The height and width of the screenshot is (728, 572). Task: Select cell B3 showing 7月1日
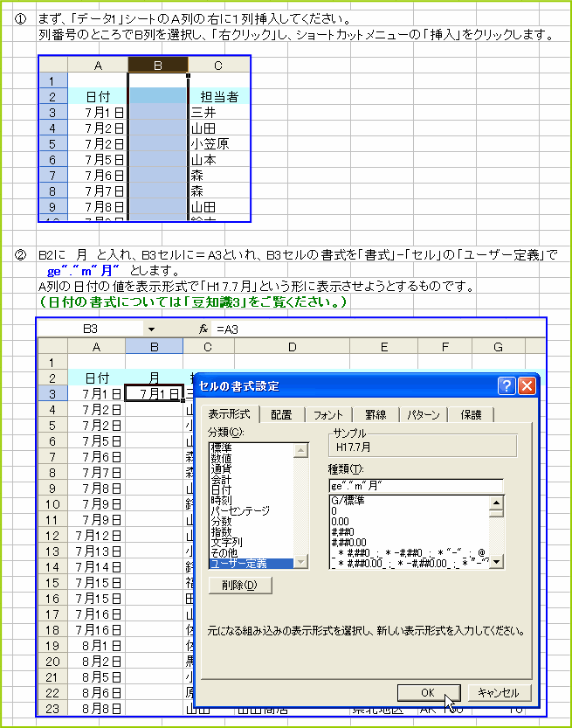[154, 393]
